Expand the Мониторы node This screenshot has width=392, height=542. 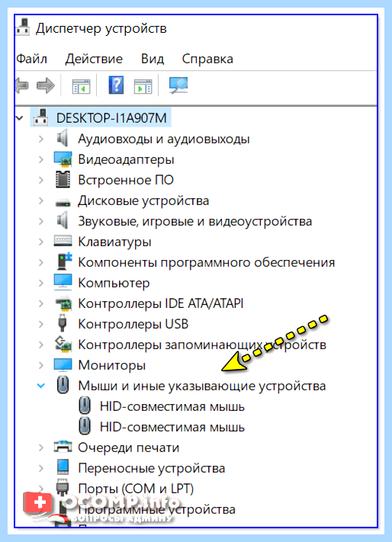pos(40,365)
